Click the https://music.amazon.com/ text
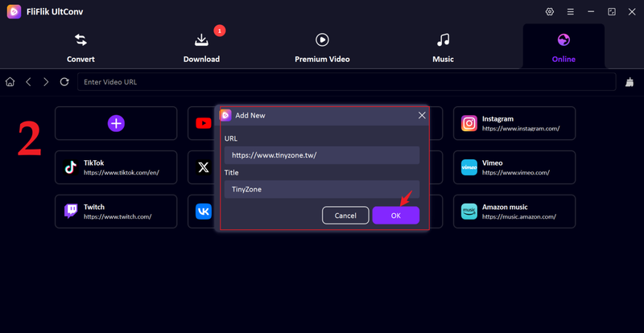This screenshot has width=644, height=333. point(519,216)
